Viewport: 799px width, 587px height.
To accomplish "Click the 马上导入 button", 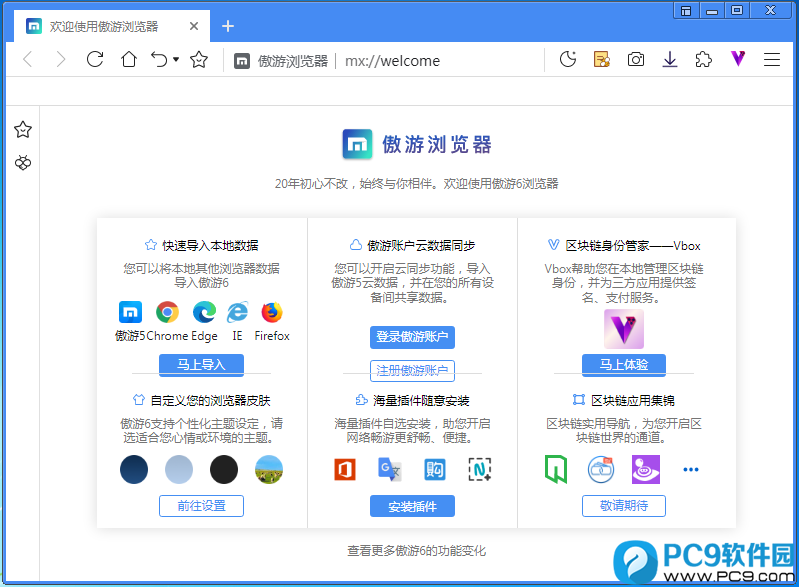I will (x=201, y=365).
